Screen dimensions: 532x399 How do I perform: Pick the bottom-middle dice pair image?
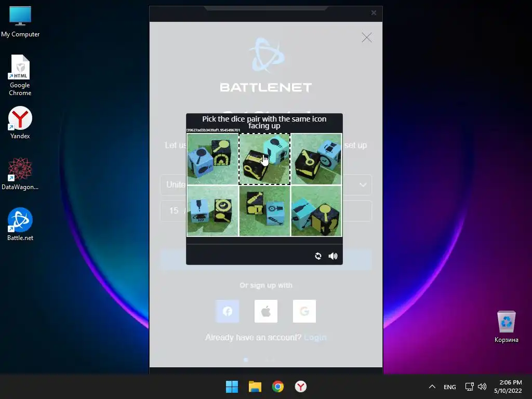point(264,211)
